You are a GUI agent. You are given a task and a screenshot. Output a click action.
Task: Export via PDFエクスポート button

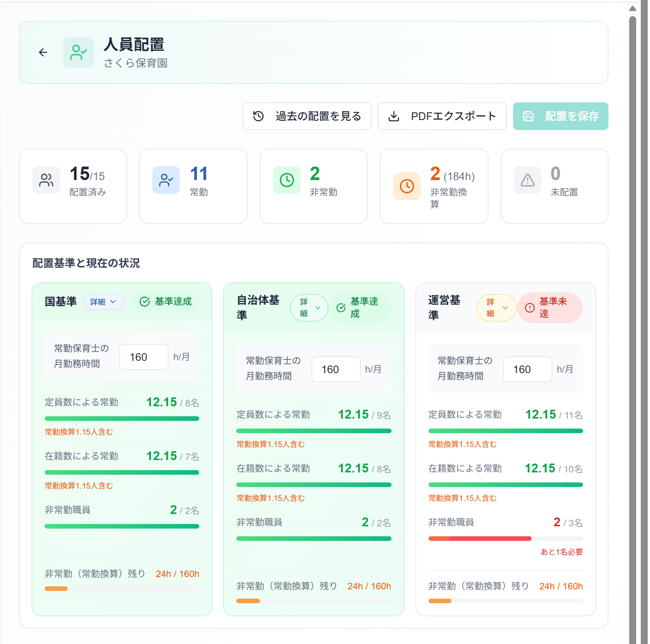pyautogui.click(x=442, y=116)
